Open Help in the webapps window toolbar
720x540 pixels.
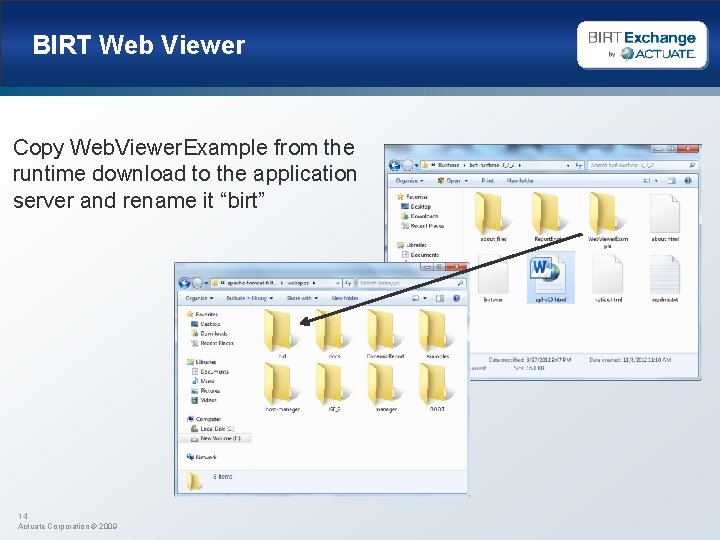(456, 298)
